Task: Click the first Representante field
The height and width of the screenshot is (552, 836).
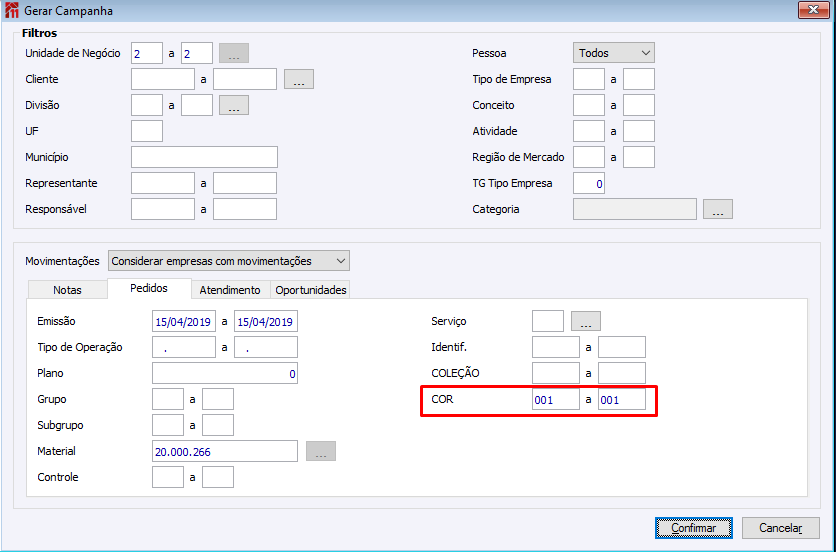Action: point(163,183)
